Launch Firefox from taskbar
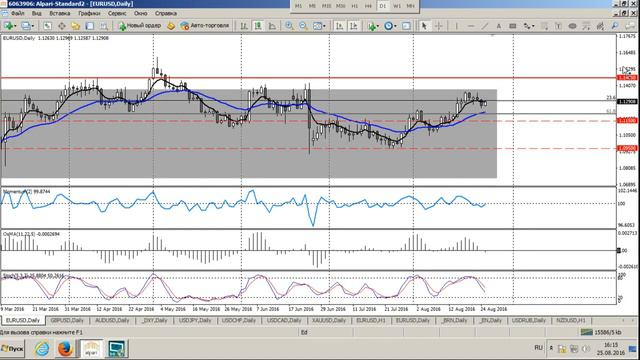Screen dimensions: 640x360 (65, 349)
